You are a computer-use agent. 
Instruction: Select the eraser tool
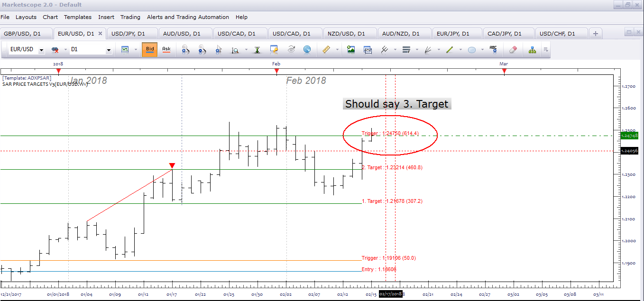point(513,49)
